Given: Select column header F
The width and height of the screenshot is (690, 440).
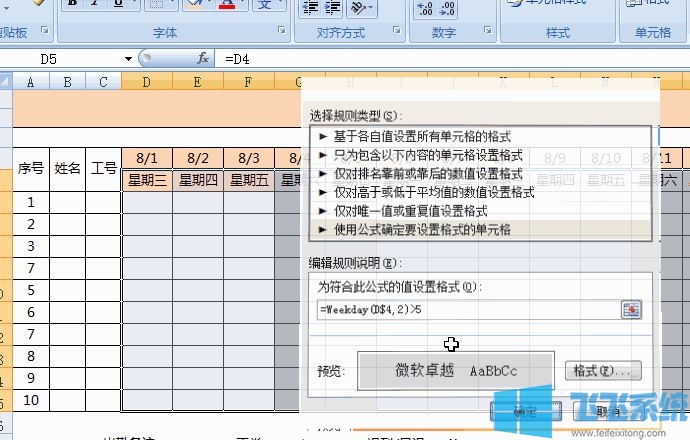Looking at the screenshot, I should point(249,82).
